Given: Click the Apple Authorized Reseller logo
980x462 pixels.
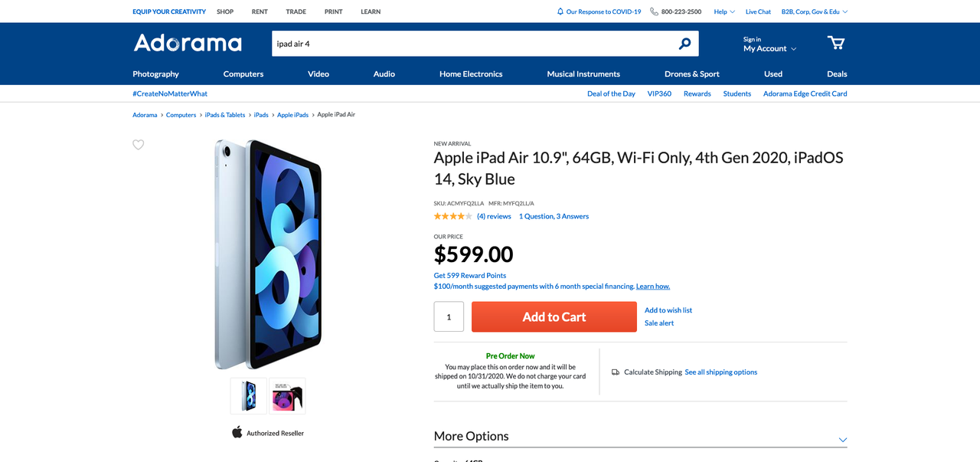Looking at the screenshot, I should coord(268,433).
